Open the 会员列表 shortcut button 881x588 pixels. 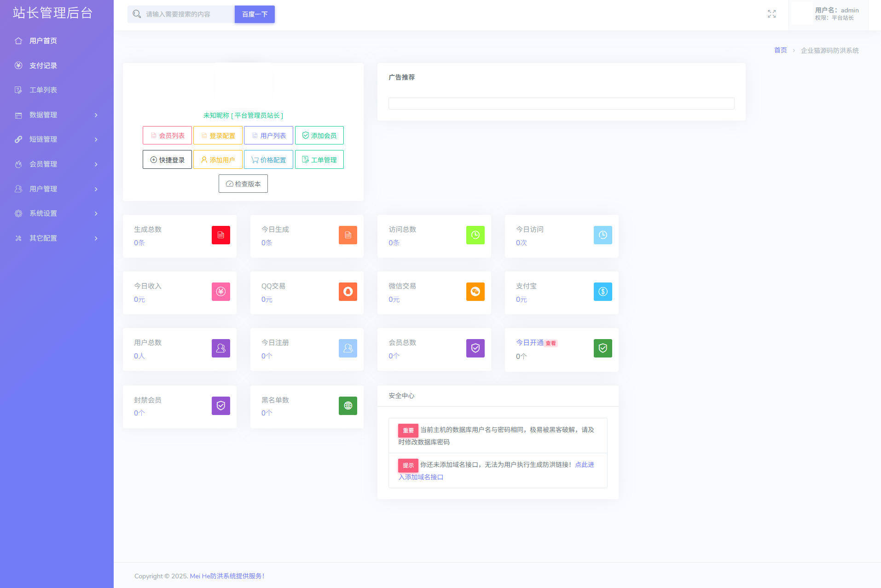(x=167, y=135)
